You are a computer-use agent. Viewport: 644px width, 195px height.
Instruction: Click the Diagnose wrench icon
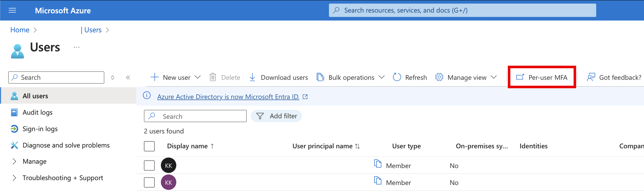(x=14, y=145)
